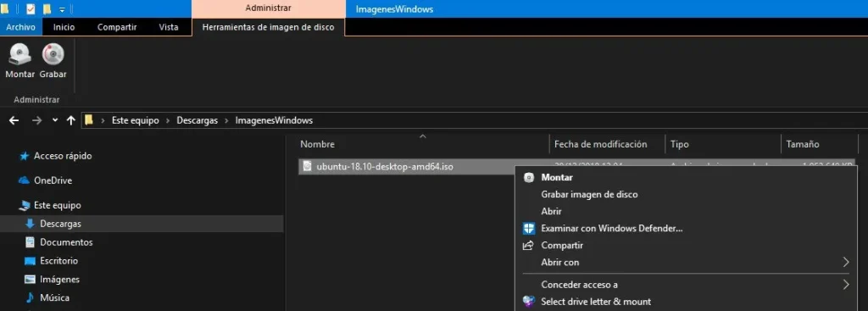Click the Montar disc icon in ribbon
This screenshot has height=311, width=868.
(20, 54)
